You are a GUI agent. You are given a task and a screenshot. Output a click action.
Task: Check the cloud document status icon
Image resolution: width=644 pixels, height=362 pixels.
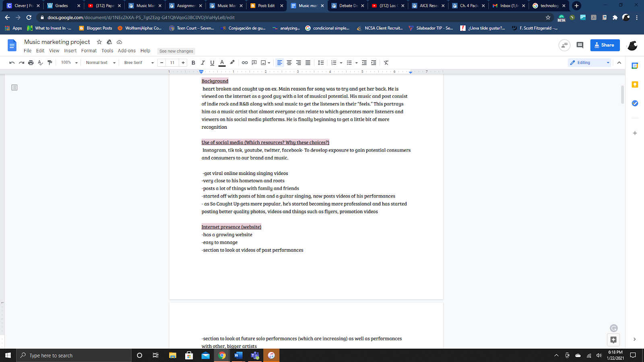click(120, 42)
